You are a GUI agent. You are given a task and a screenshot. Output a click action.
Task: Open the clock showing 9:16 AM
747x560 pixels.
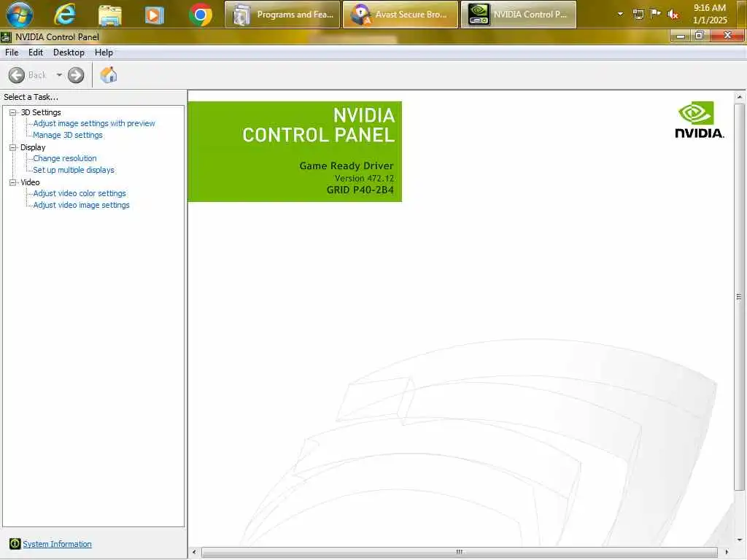710,14
